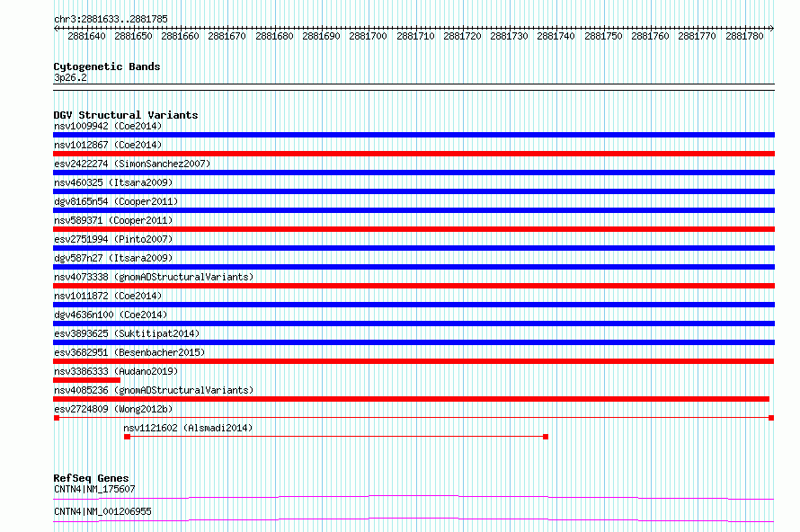Select the nsv1009942 (Coe2014) variant label
The height and width of the screenshot is (532, 800).
pyautogui.click(x=108, y=126)
